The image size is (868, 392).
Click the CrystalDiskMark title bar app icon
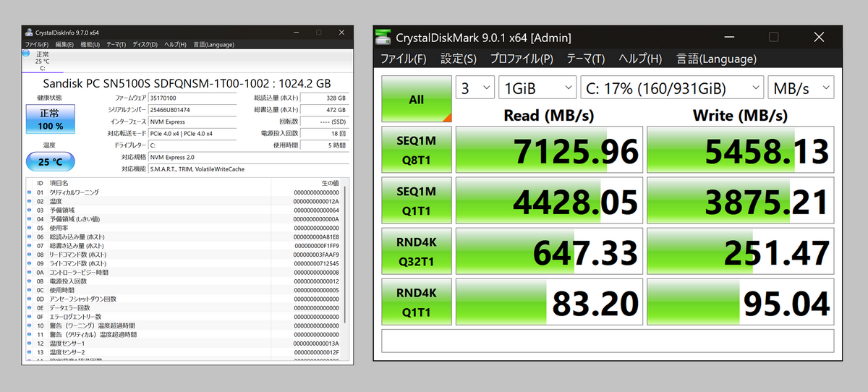(x=385, y=37)
